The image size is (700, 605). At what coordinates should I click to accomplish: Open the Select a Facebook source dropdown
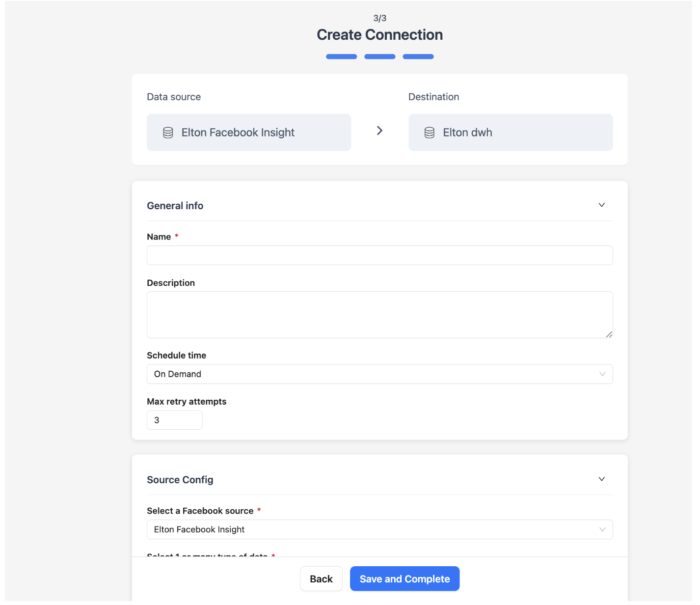pos(379,529)
